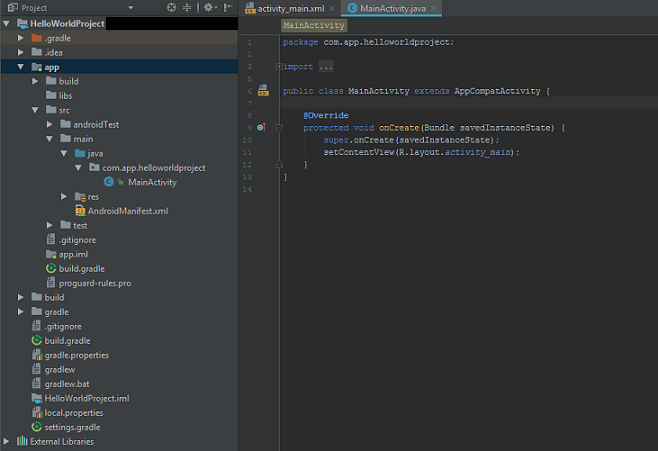The image size is (658, 451).
Task: Open the AndroidManifest.xml file
Action: coord(127,211)
